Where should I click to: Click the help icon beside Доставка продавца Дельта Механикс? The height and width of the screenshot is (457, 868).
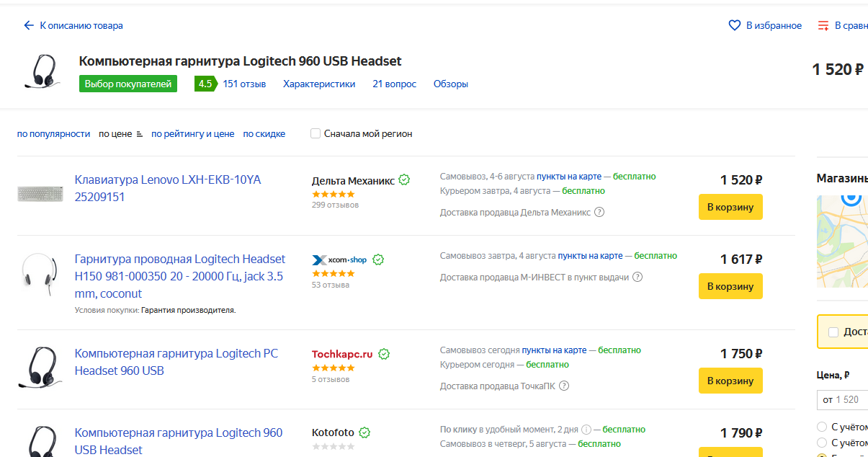click(599, 212)
